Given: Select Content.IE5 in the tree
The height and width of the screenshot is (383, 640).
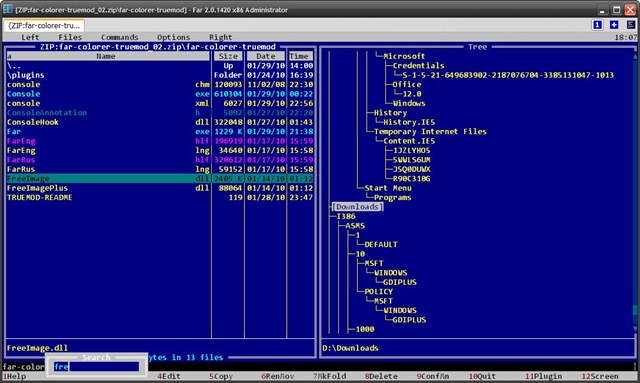Looking at the screenshot, I should click(x=409, y=141).
